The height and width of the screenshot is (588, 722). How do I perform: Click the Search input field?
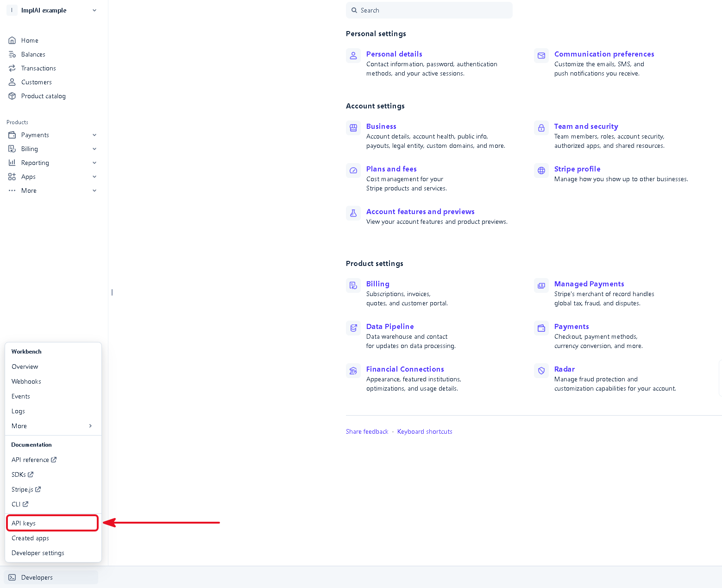point(429,10)
